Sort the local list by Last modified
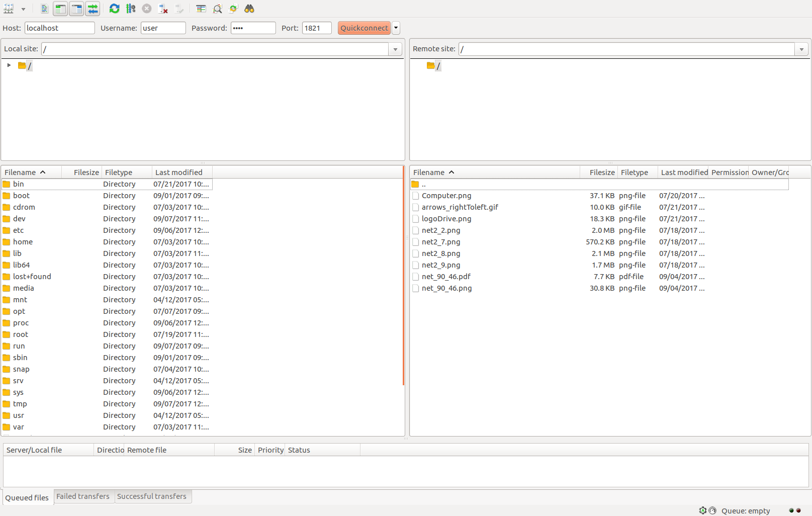The height and width of the screenshot is (516, 812). coord(183,172)
